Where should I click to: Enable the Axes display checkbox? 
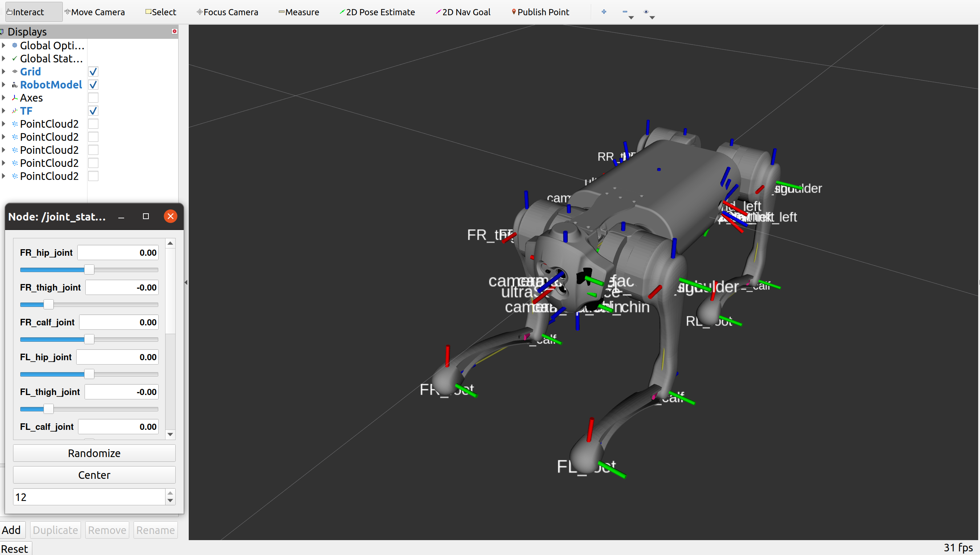tap(93, 98)
